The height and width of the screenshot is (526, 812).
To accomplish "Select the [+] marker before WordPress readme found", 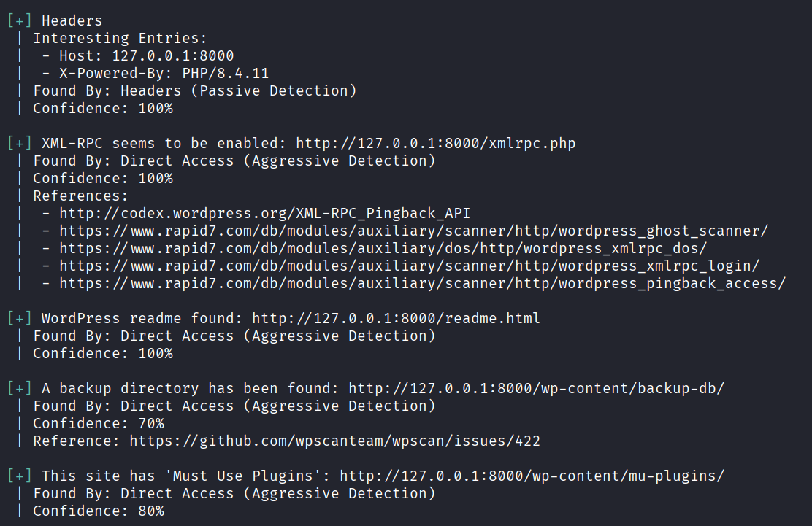I will (20, 318).
